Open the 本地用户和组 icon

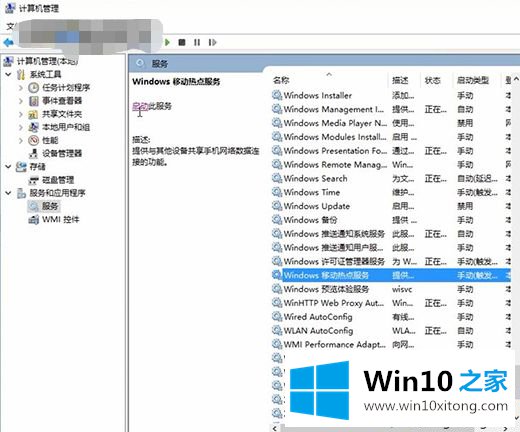[x=33, y=127]
